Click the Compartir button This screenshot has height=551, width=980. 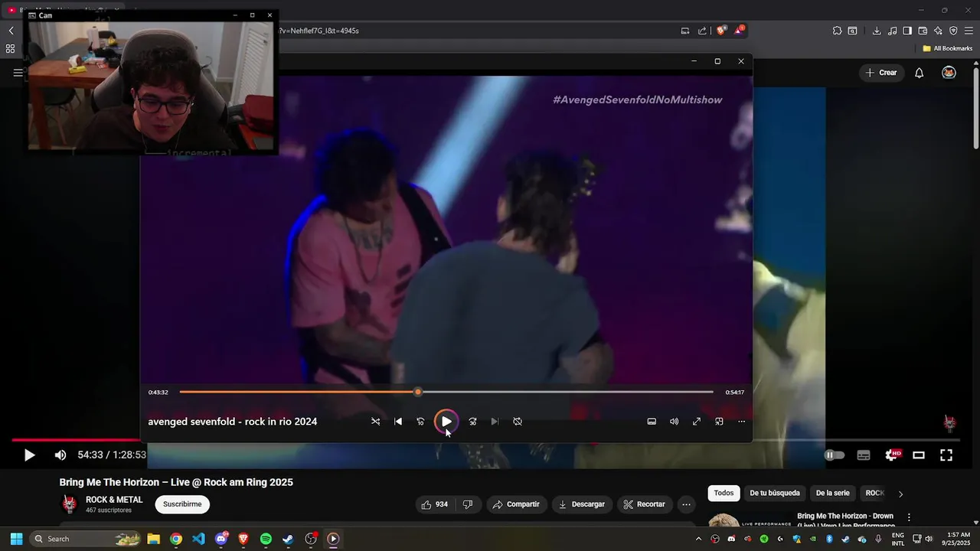pos(516,504)
